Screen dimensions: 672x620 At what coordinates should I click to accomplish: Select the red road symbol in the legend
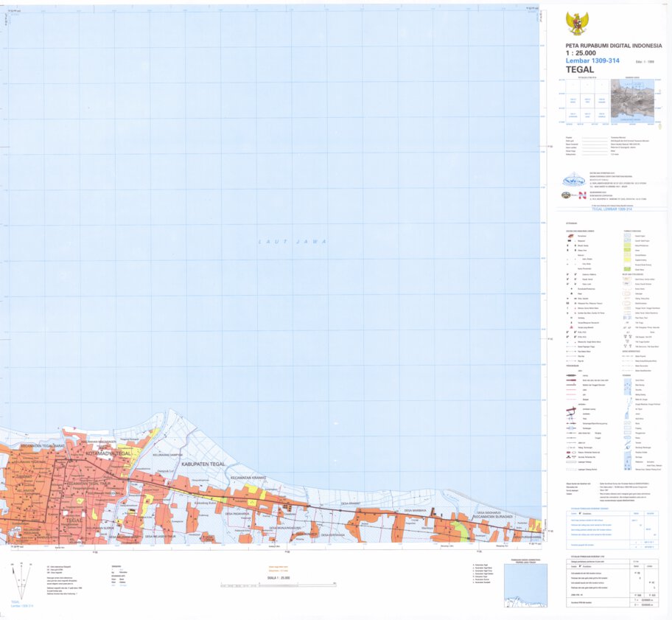(x=570, y=380)
